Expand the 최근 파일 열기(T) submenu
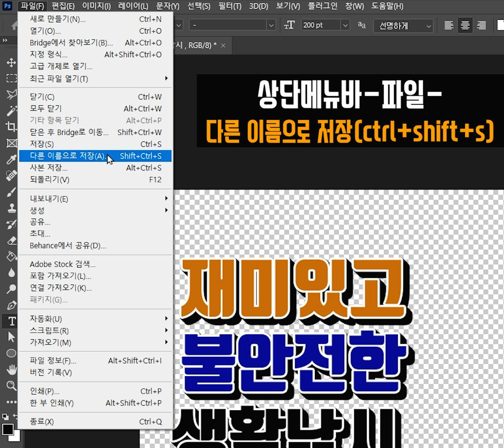 coord(95,78)
